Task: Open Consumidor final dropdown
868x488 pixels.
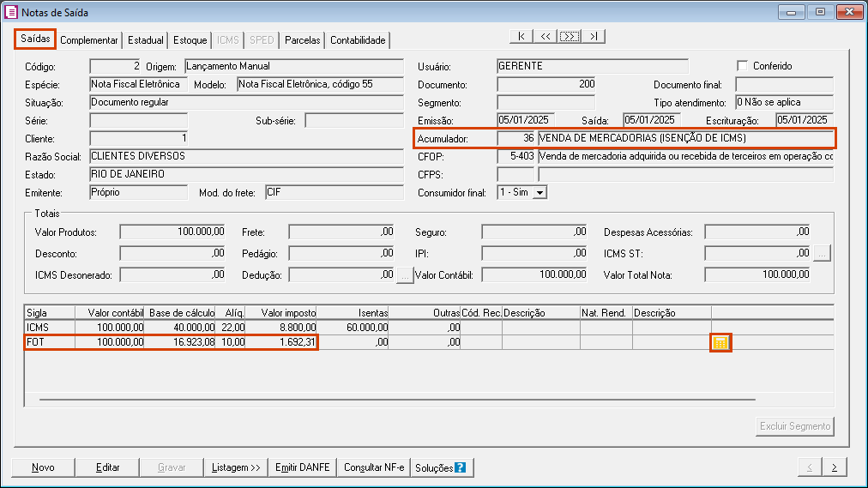Action: tap(539, 193)
